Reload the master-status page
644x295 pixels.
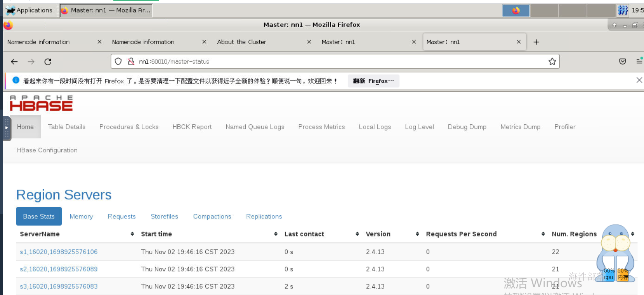(48, 62)
